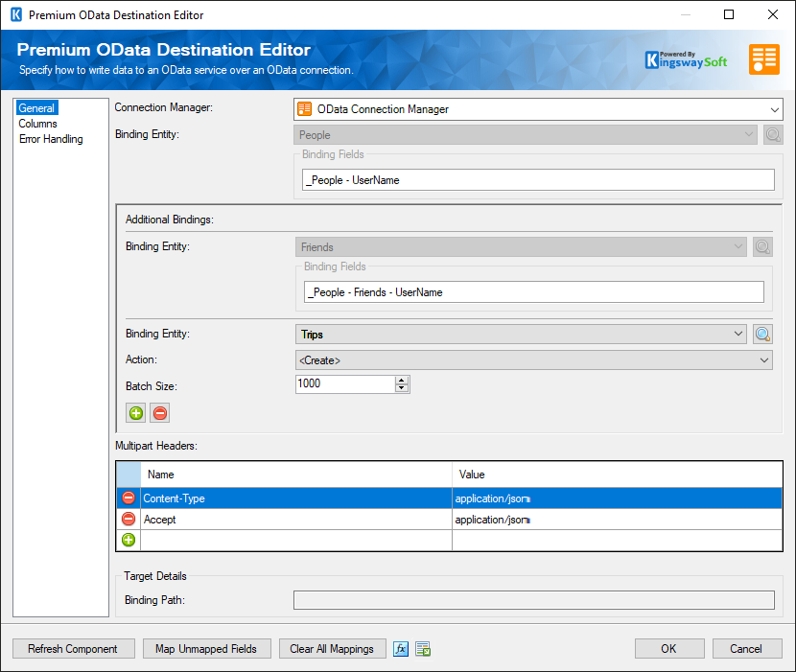Click the magnifier next to People entity
796x672 pixels.
click(x=773, y=134)
